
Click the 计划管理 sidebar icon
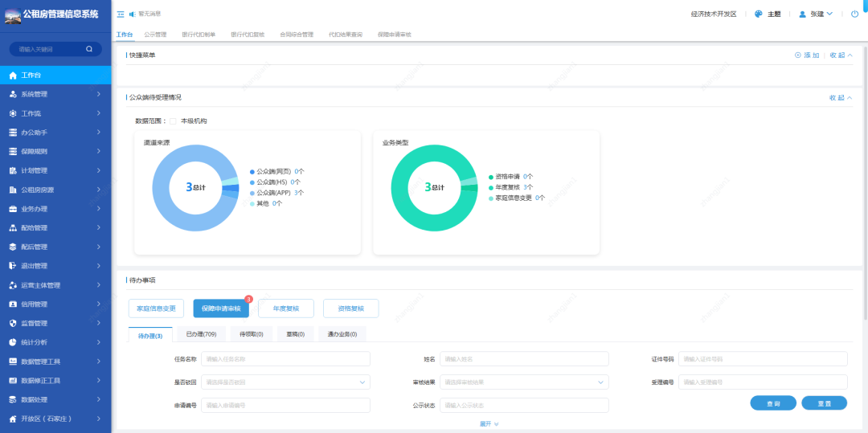tap(14, 170)
